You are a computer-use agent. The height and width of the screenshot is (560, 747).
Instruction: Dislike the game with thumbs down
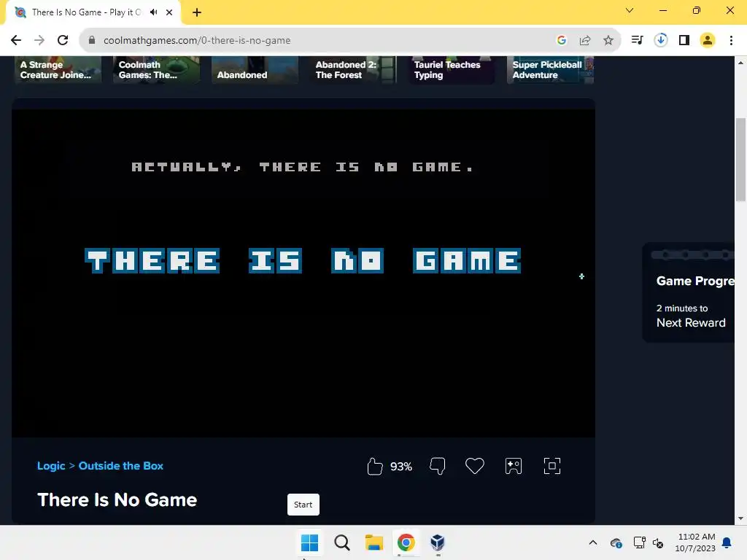438,466
